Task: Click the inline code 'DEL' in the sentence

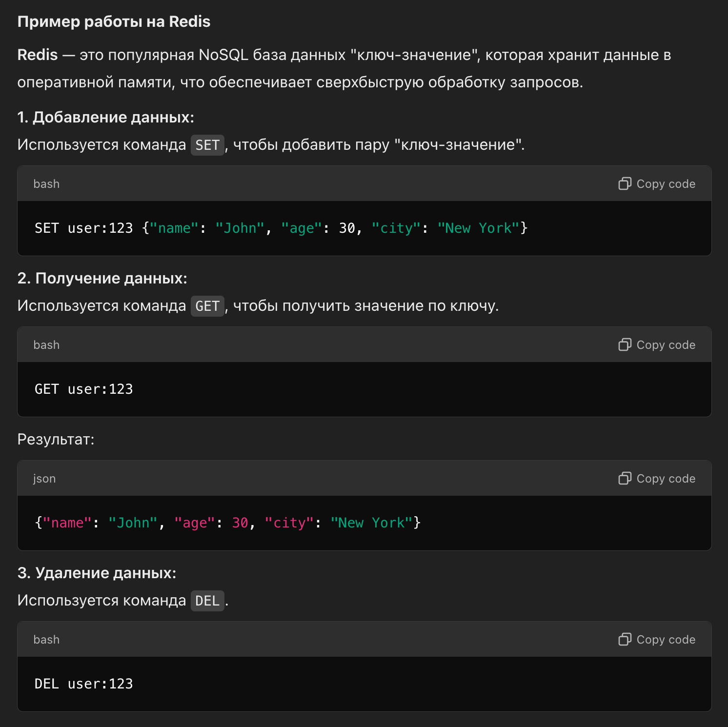Action: [207, 601]
